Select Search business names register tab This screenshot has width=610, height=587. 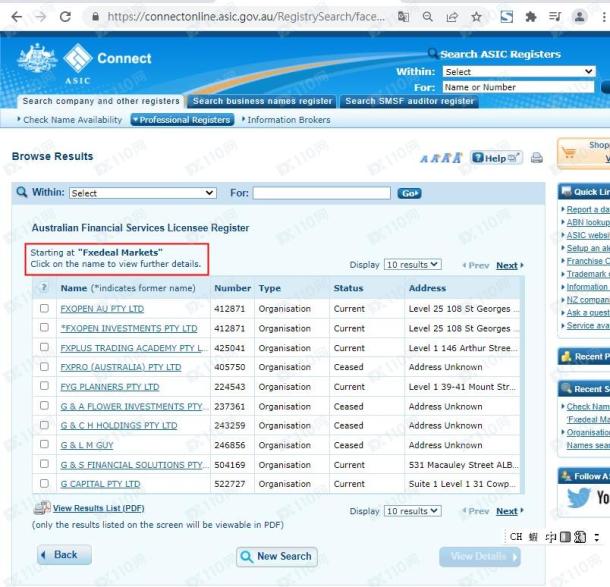(262, 101)
